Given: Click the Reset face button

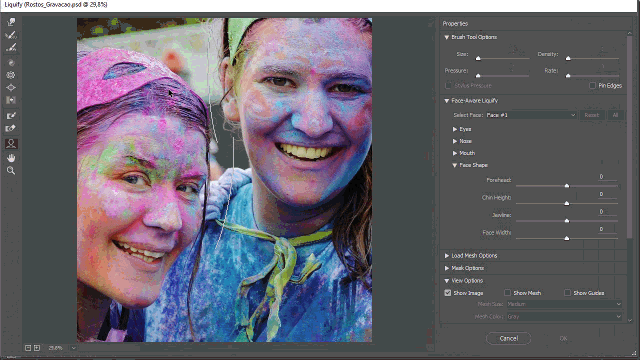Looking at the screenshot, I should coord(591,115).
